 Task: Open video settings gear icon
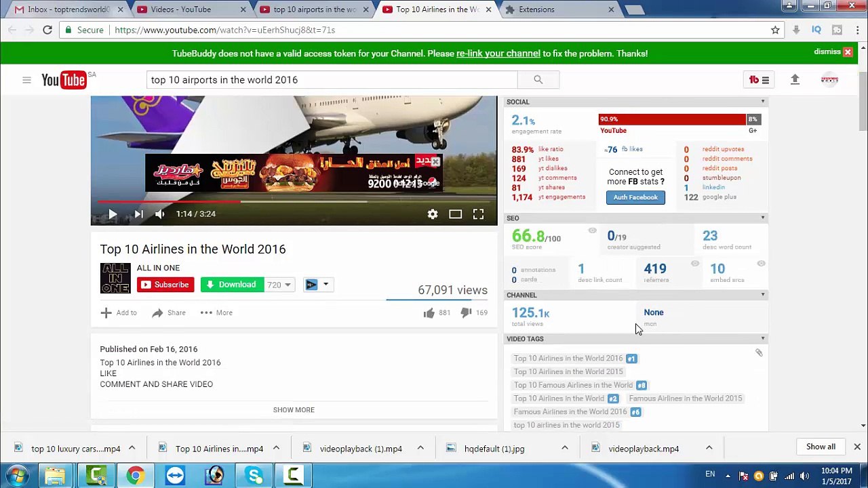pyautogui.click(x=433, y=214)
